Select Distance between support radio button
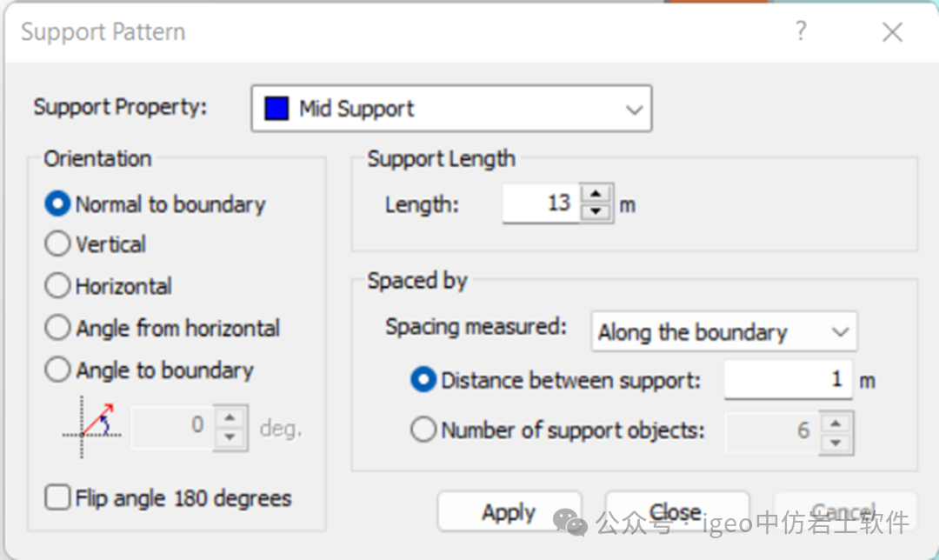This screenshot has width=939, height=560. point(423,381)
